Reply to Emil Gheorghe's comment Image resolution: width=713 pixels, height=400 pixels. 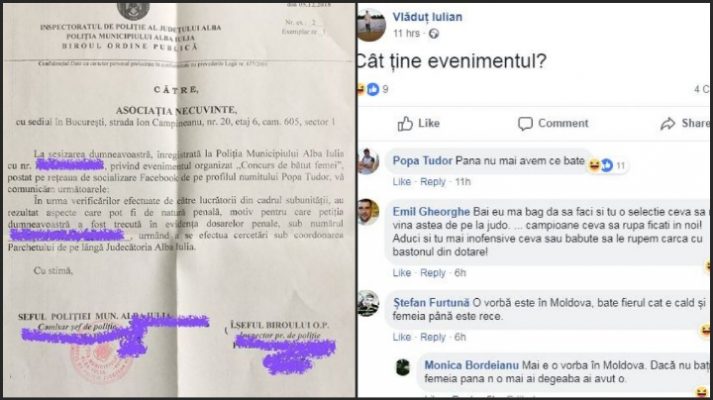pyautogui.click(x=432, y=273)
